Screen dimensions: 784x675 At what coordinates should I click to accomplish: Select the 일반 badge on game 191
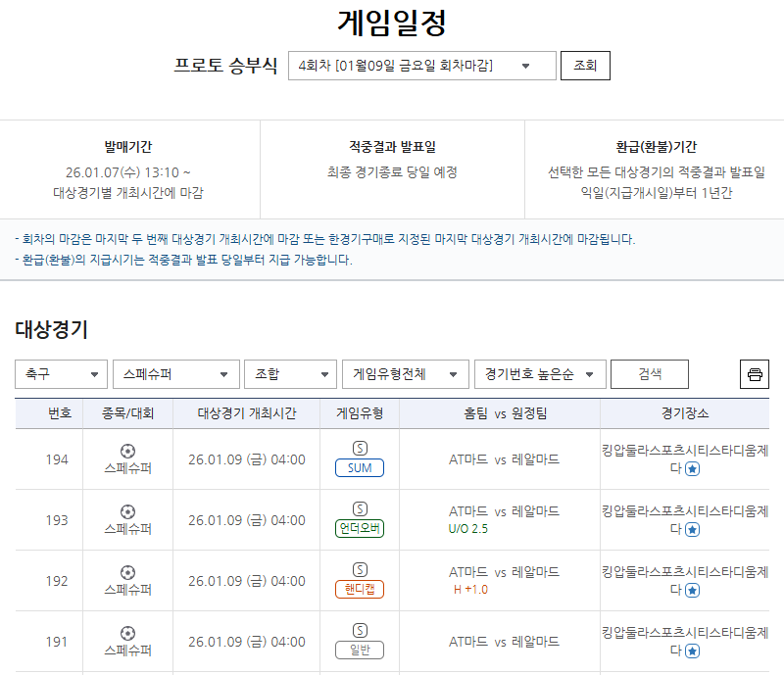[359, 651]
